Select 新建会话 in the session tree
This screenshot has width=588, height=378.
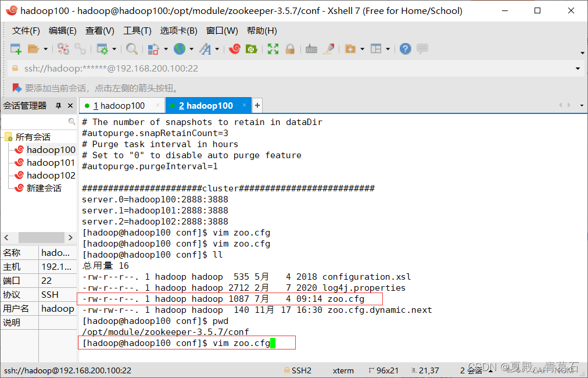pyautogui.click(x=44, y=188)
